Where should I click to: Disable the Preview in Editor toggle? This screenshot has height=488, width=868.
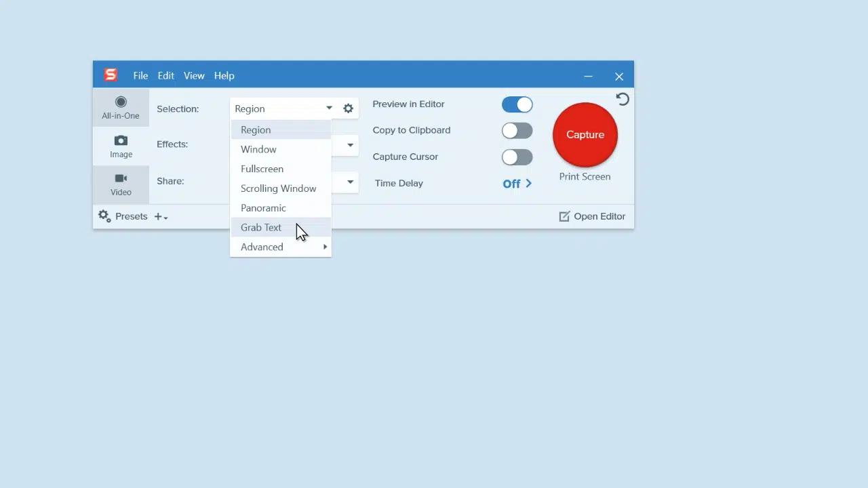(x=517, y=104)
